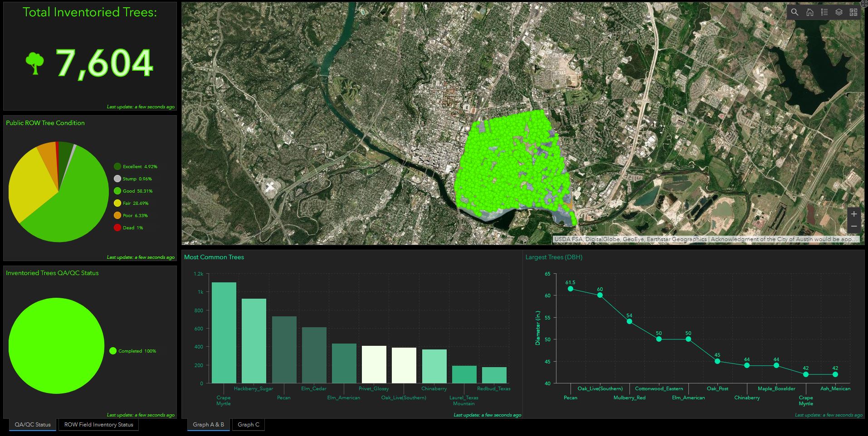Open the map legend list
Screen dimensions: 868x436
pyautogui.click(x=824, y=12)
